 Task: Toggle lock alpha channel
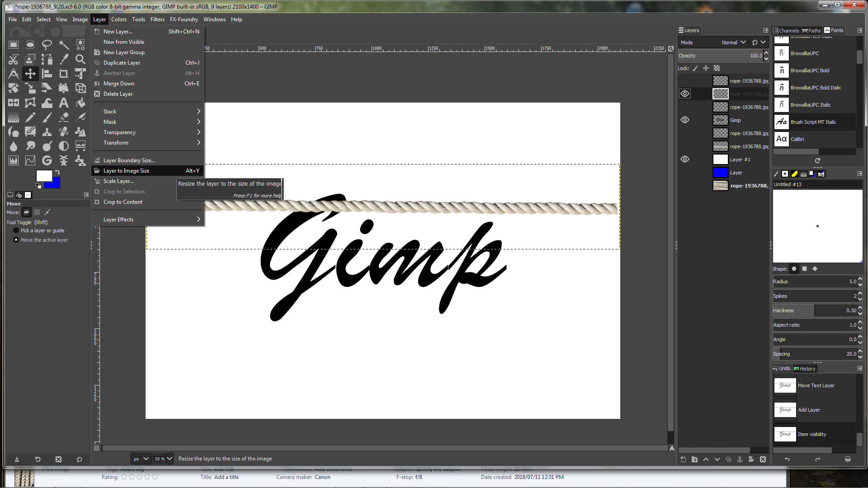click(x=717, y=68)
